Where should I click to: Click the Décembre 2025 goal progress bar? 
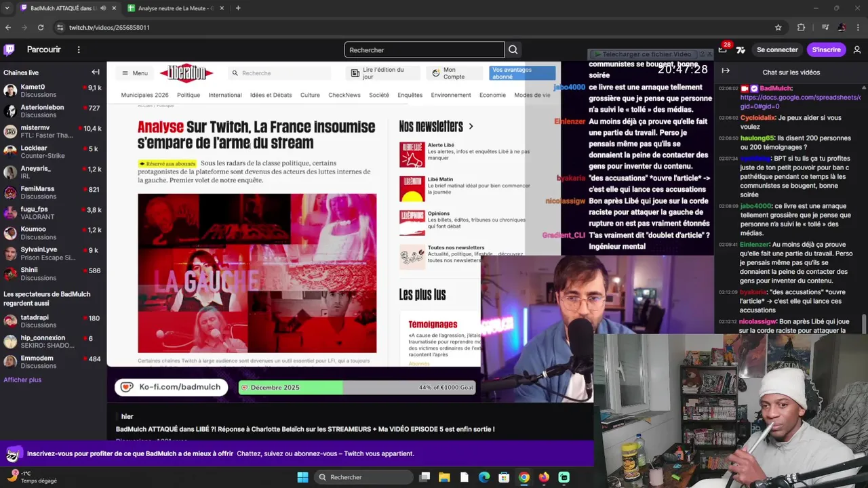[x=357, y=387]
